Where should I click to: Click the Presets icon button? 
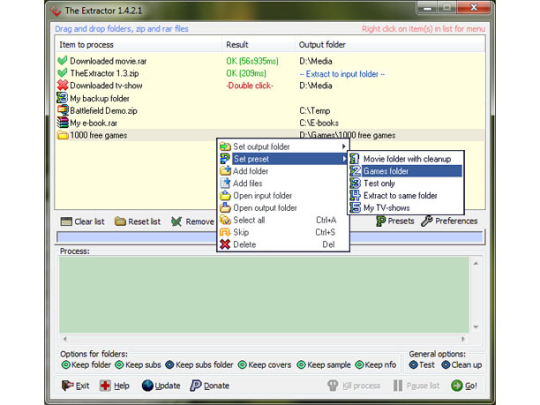[381, 221]
